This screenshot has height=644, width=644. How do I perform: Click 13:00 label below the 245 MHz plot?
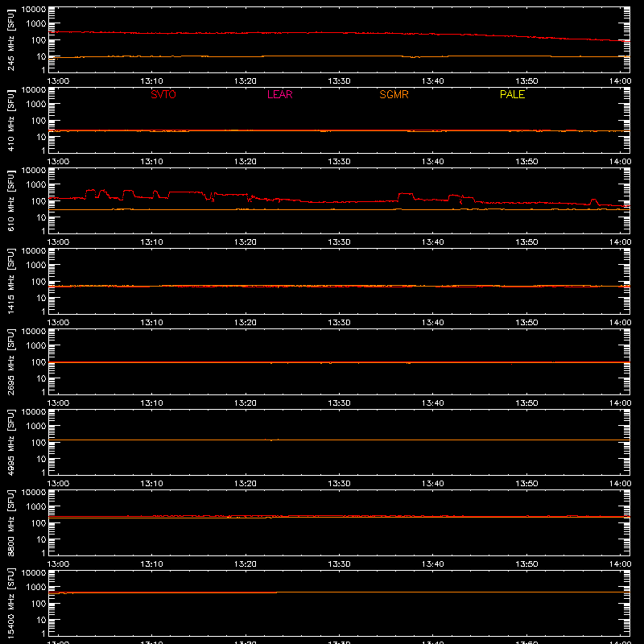click(x=58, y=81)
